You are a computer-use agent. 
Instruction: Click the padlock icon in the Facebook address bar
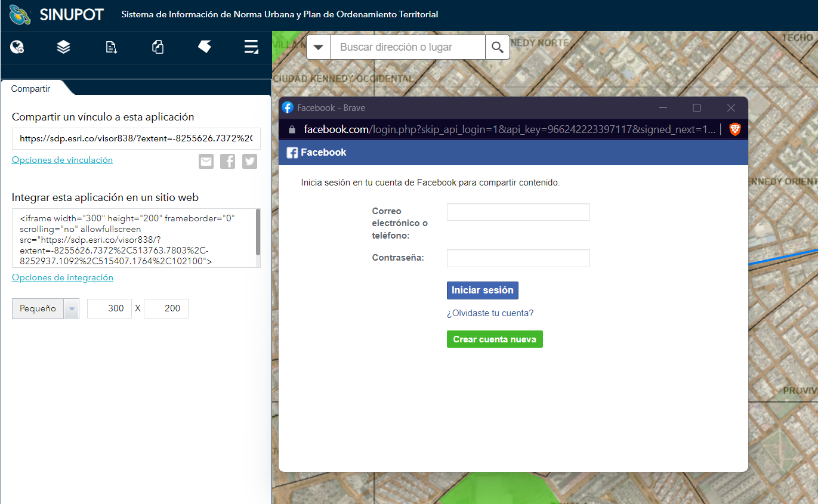(292, 129)
